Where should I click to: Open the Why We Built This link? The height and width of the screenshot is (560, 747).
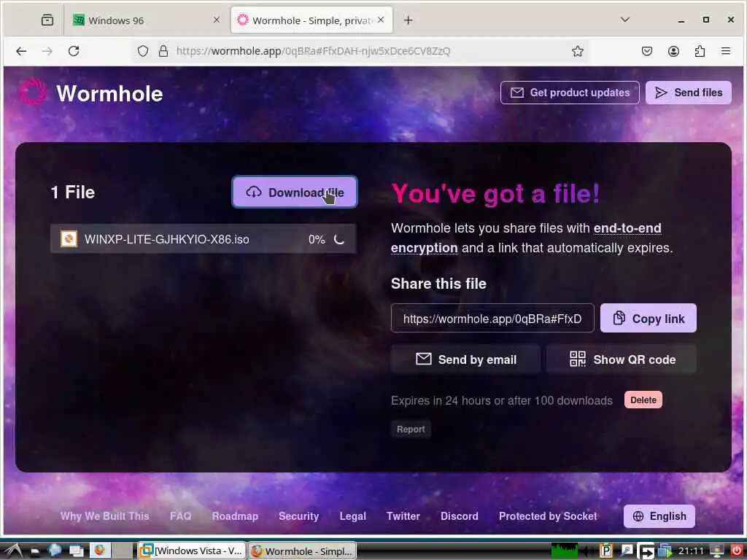tap(105, 516)
